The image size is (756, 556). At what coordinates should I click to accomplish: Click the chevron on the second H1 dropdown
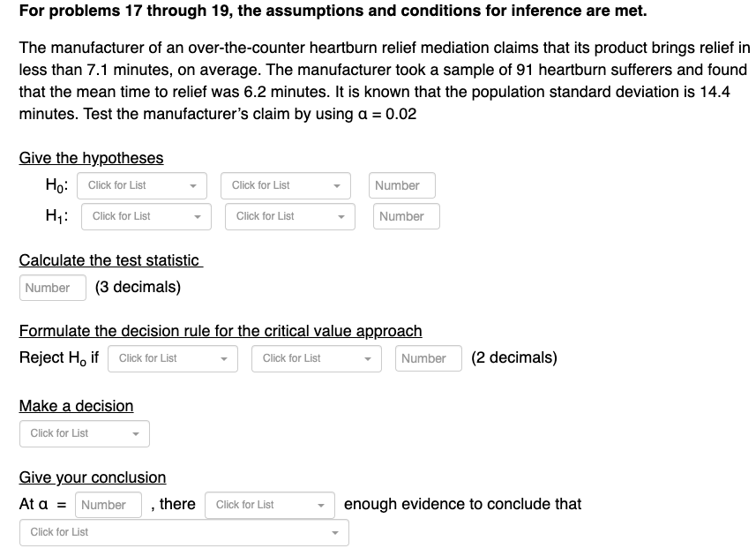pos(341,216)
